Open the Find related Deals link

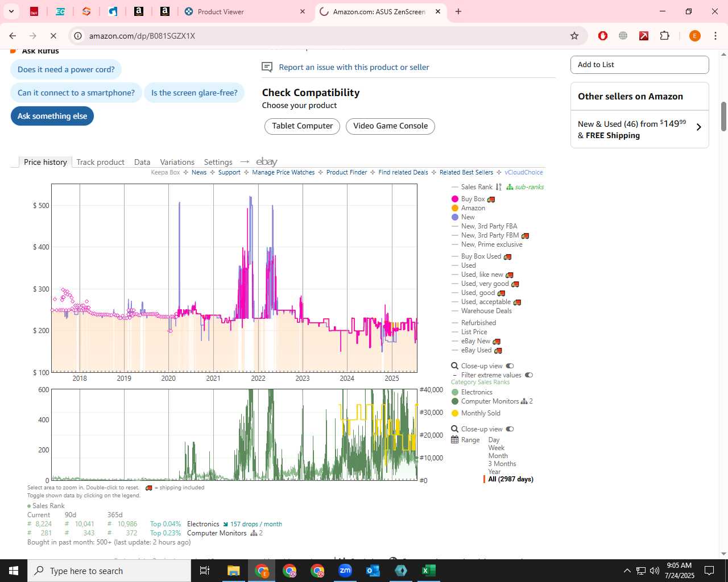tap(403, 172)
